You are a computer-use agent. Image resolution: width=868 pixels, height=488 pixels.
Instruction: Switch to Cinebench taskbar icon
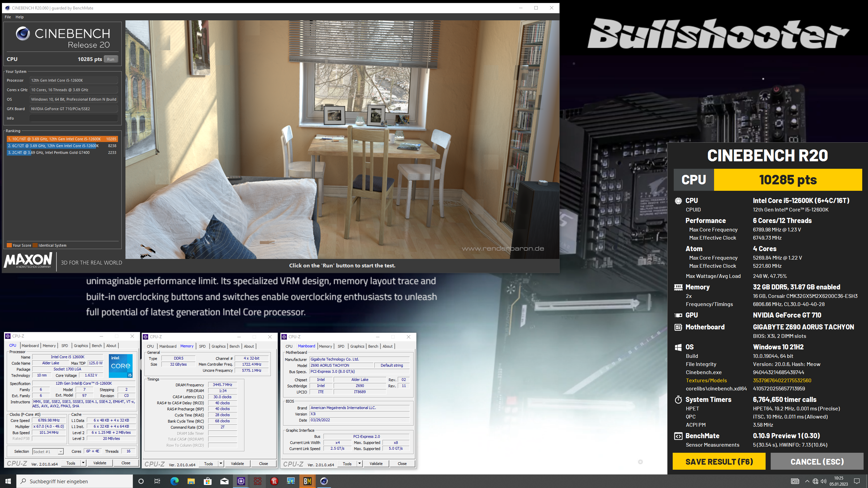click(x=324, y=481)
